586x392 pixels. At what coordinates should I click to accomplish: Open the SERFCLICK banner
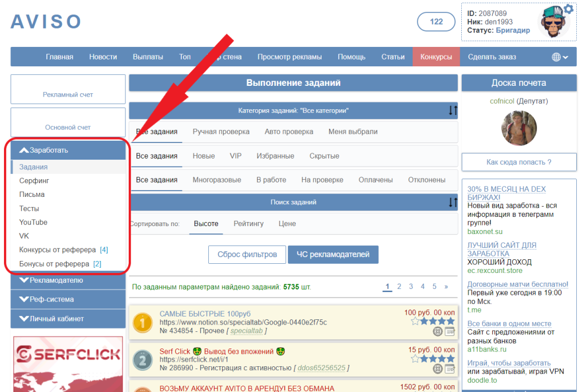68,364
